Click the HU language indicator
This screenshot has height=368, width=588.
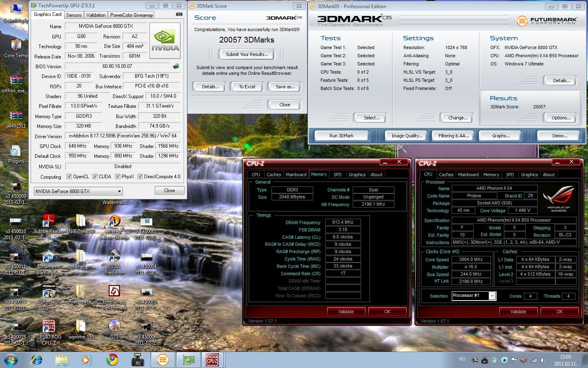point(462,359)
